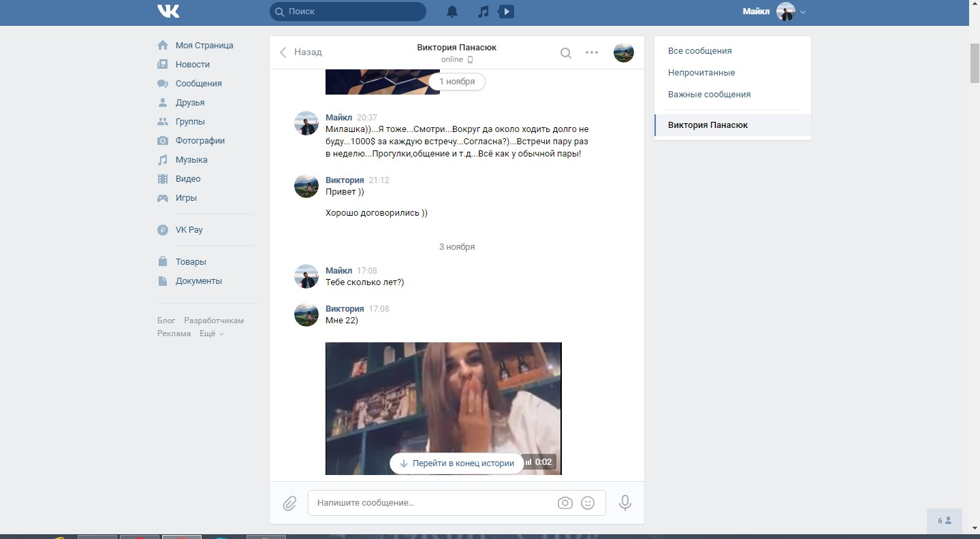The height and width of the screenshot is (539, 980).
Task: Open the notifications bell
Action: 452,12
